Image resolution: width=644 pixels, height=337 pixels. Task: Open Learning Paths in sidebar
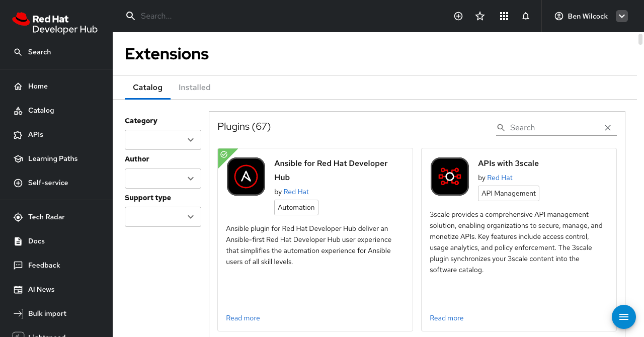point(53,158)
